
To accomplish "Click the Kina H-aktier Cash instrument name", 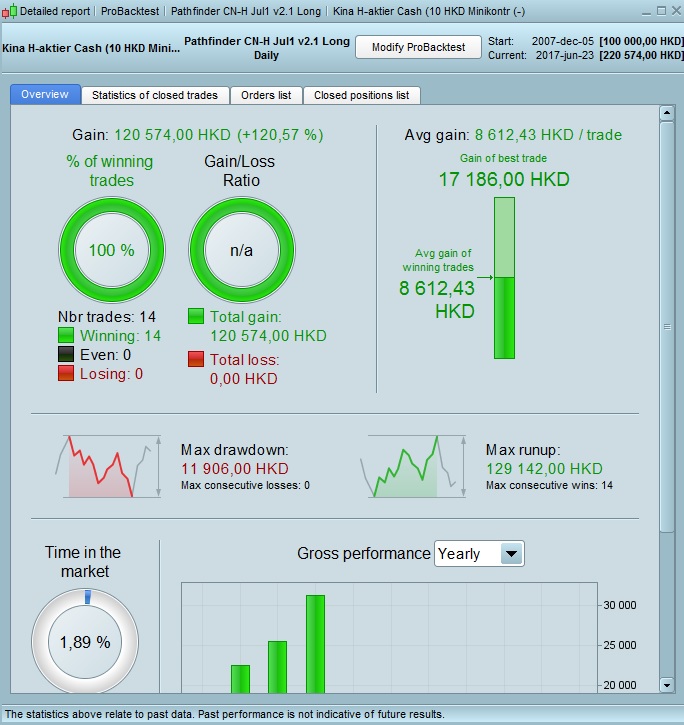I will pos(91,48).
